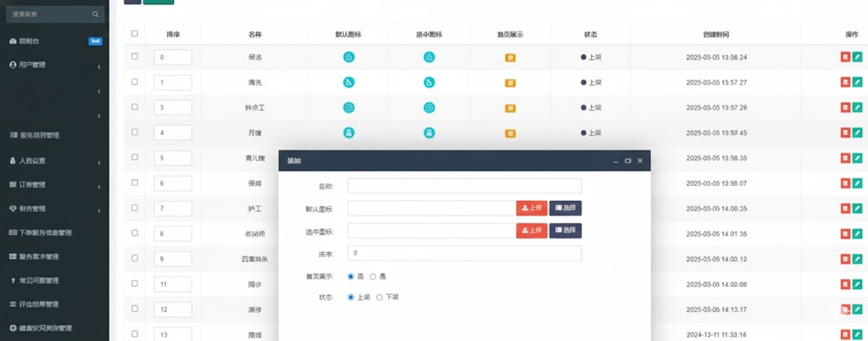
Task: Click the green edit icon in the 月嫂 row
Action: 857,133
